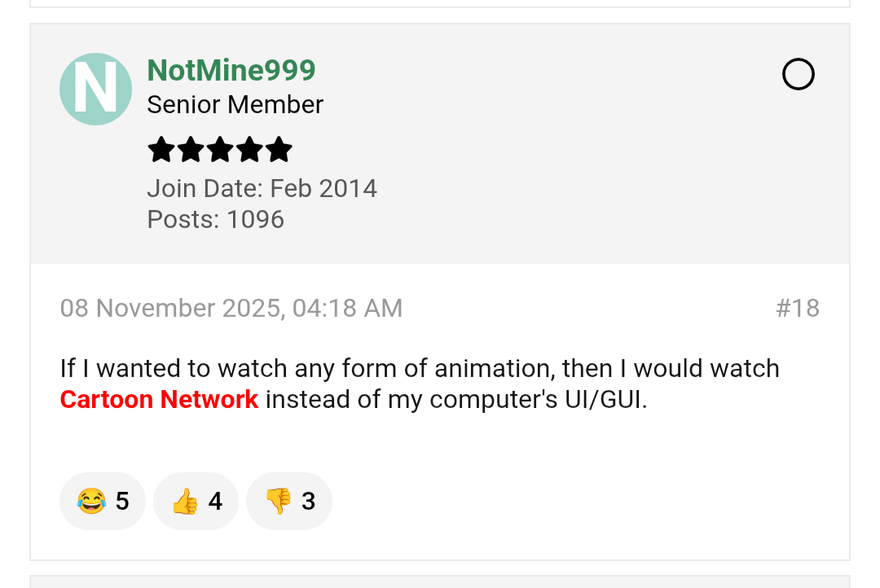880x588 pixels.
Task: Click the laughing reaction count 5
Action: pyautogui.click(x=122, y=501)
